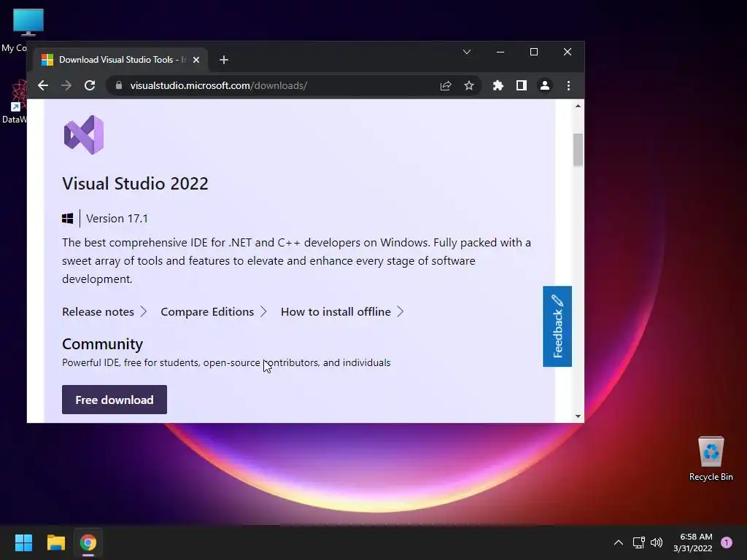This screenshot has height=560, width=747.
Task: Click the Community Free download button
Action: pyautogui.click(x=115, y=400)
